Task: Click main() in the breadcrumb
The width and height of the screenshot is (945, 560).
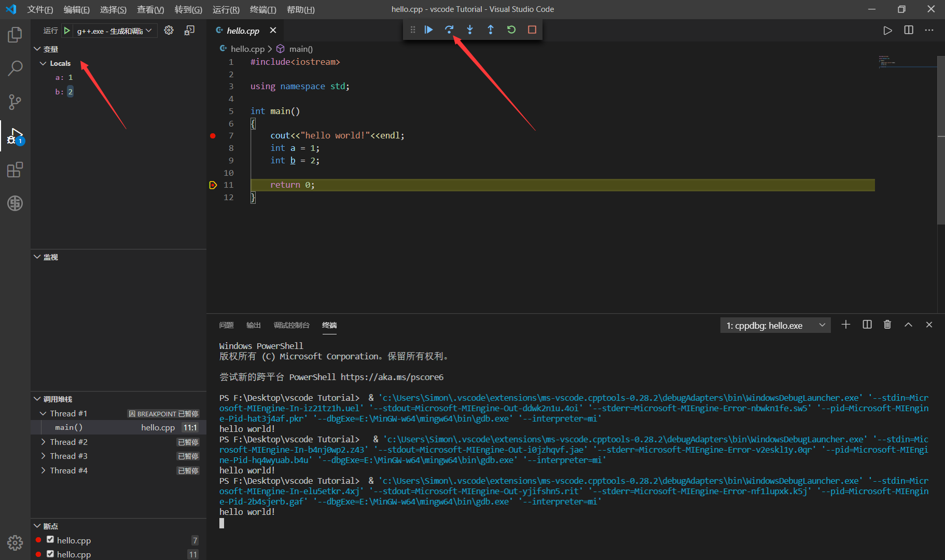Action: click(x=300, y=49)
